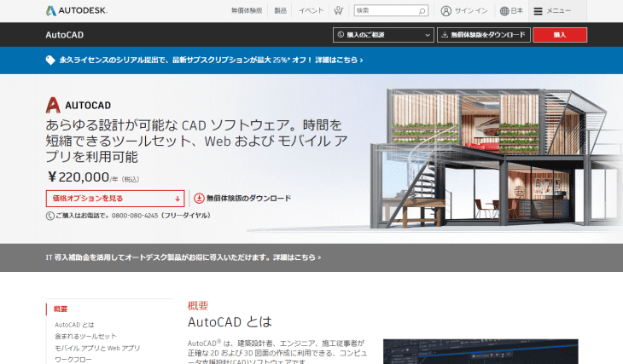Screen dimensions: 623x364
Task: Select 含まれるツールセット in side navigation
Action: [x=85, y=336]
